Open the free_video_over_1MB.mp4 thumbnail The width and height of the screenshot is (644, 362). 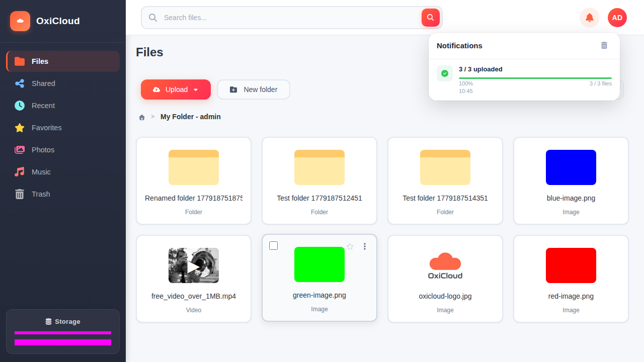[x=194, y=265]
